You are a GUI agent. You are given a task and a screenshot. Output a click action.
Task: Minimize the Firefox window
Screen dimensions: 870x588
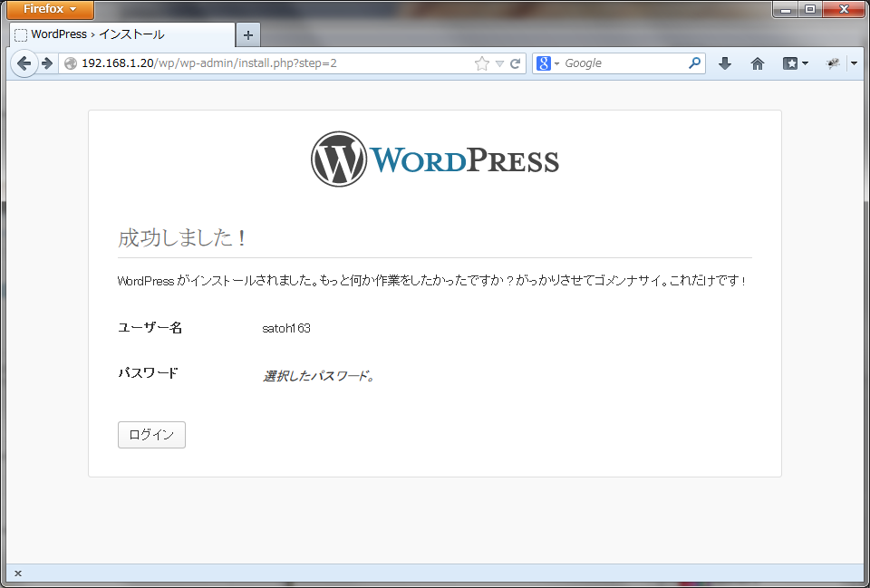tap(786, 9)
